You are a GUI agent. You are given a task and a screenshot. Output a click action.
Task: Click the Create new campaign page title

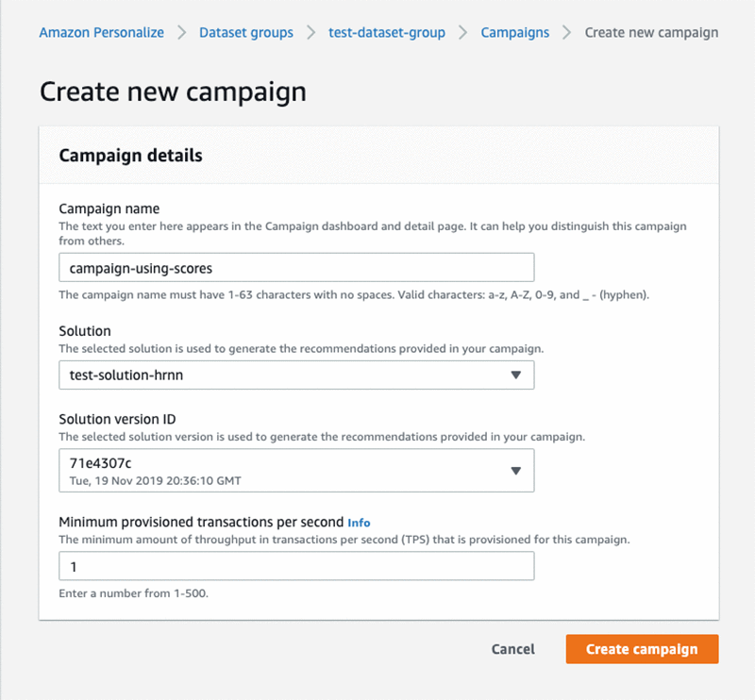(x=173, y=92)
